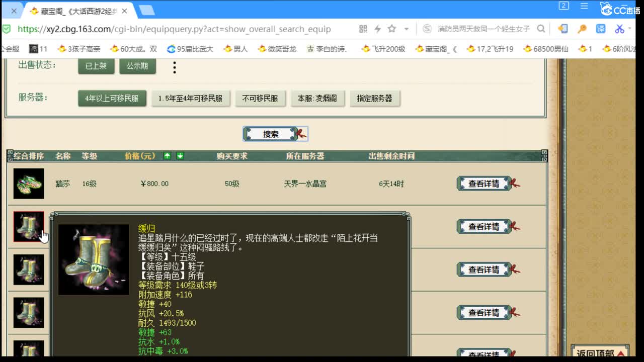Select the 不可移民服 server filter
Viewport: 644px width, 362px height.
(x=260, y=99)
